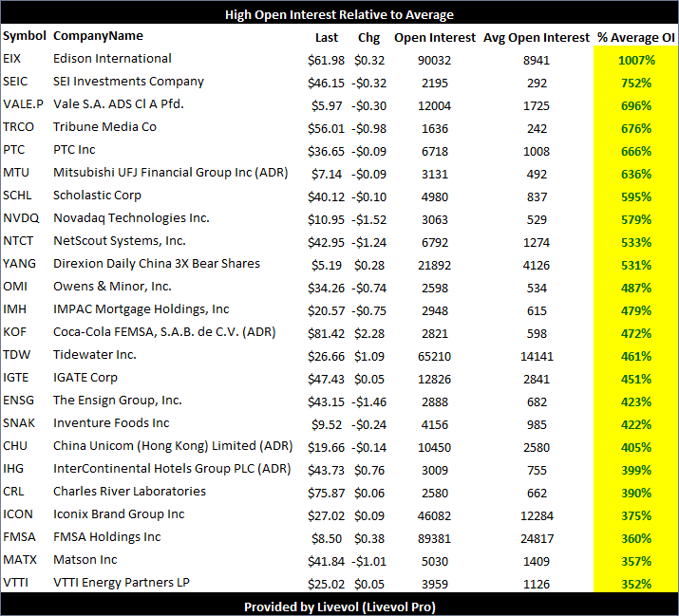Click open interest value 12004

(x=434, y=106)
